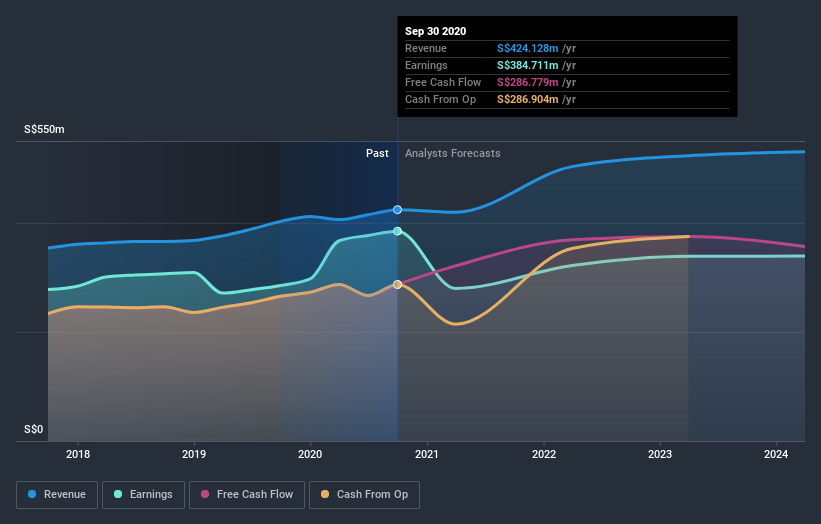Click the Free Cash Flow label in tooltip
This screenshot has height=524, width=821.
[x=443, y=82]
